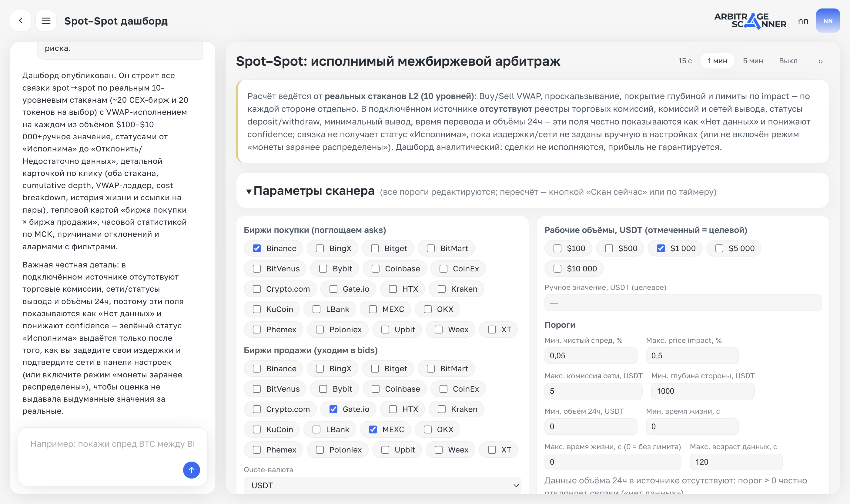Uncheck Binance in buy exchanges
The image size is (850, 504).
pos(256,248)
